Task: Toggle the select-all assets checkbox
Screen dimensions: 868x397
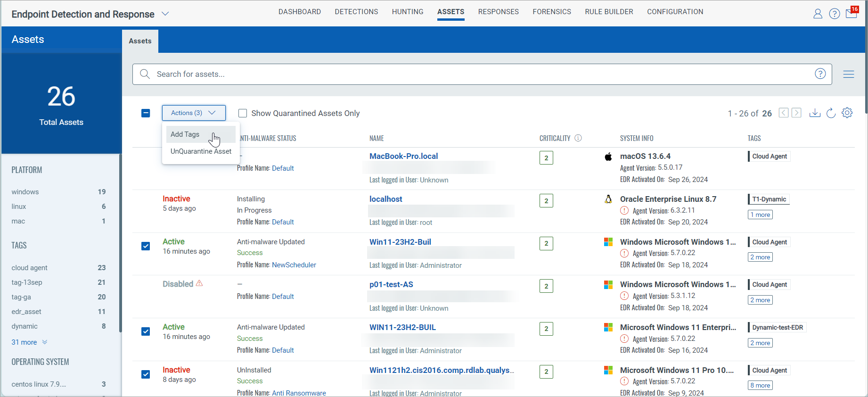Action: pyautogui.click(x=146, y=113)
